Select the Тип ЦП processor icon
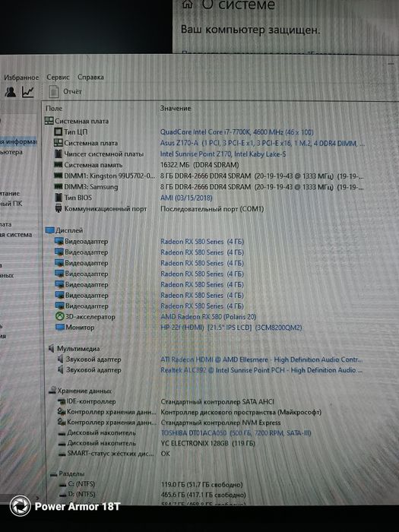 click(x=59, y=131)
